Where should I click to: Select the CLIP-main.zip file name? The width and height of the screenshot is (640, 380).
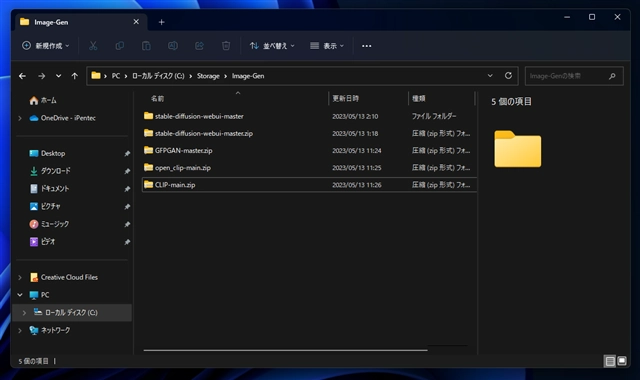175,185
